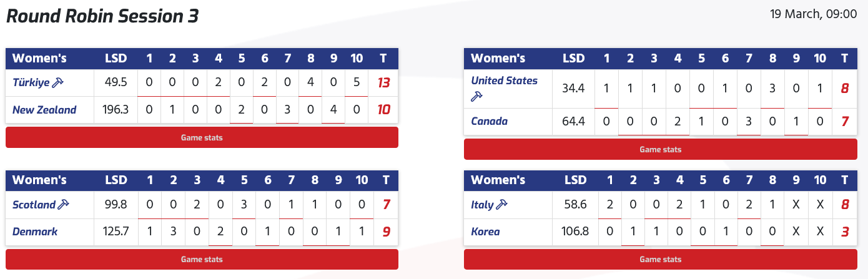Click hammer icon beside Scotland

coord(63,205)
